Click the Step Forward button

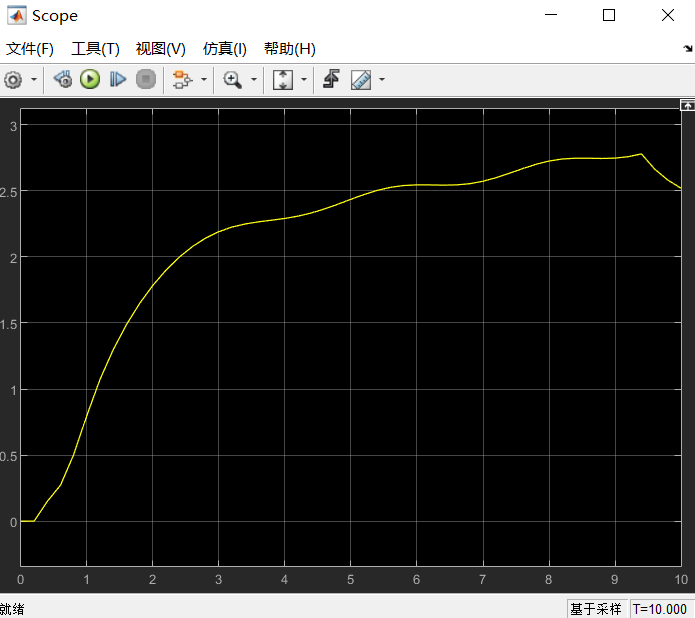click(x=117, y=80)
